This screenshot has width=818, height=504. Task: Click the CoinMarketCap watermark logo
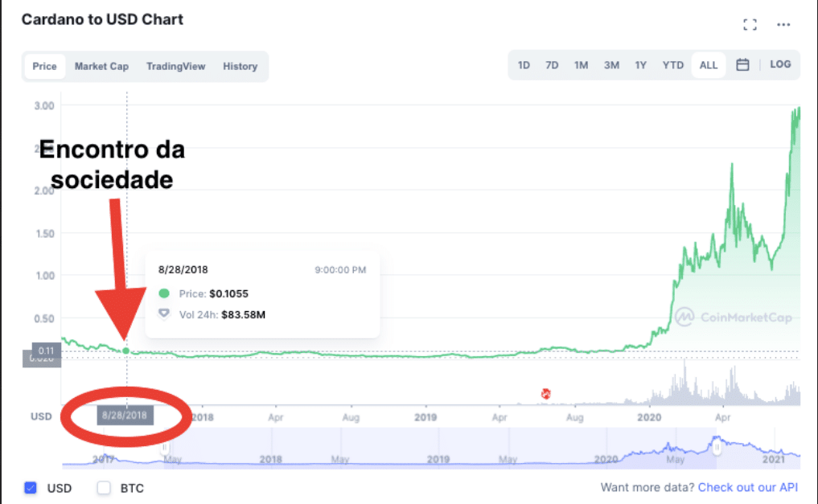pos(733,317)
